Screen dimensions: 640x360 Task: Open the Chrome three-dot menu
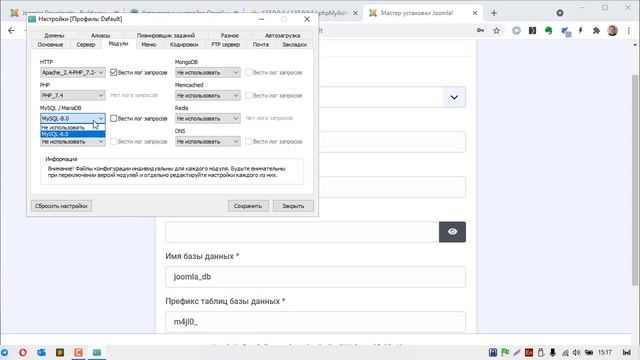coord(629,31)
